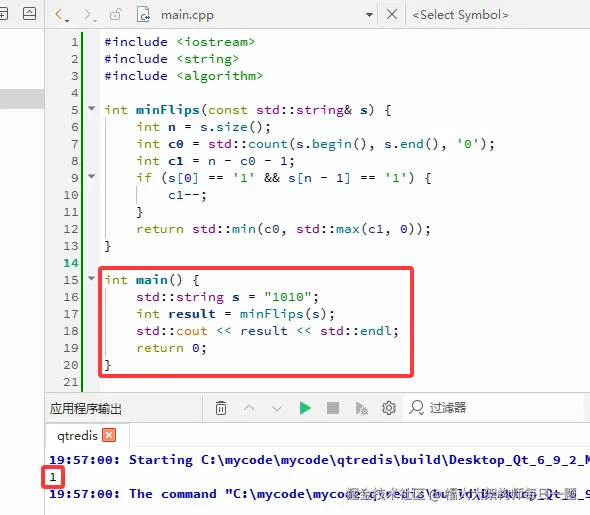This screenshot has height=515, width=590.
Task: Toggle the file lock icon
Action: coord(115,15)
